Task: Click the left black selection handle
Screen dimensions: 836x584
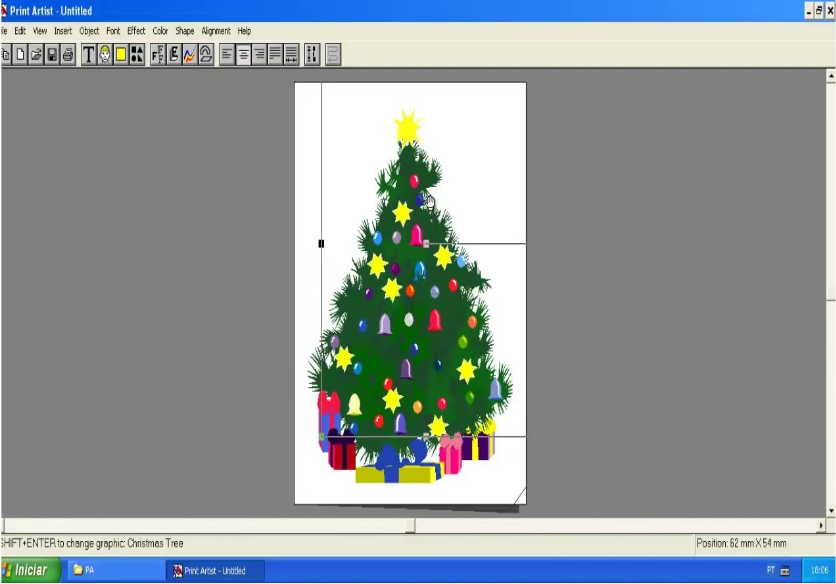Action: (321, 244)
